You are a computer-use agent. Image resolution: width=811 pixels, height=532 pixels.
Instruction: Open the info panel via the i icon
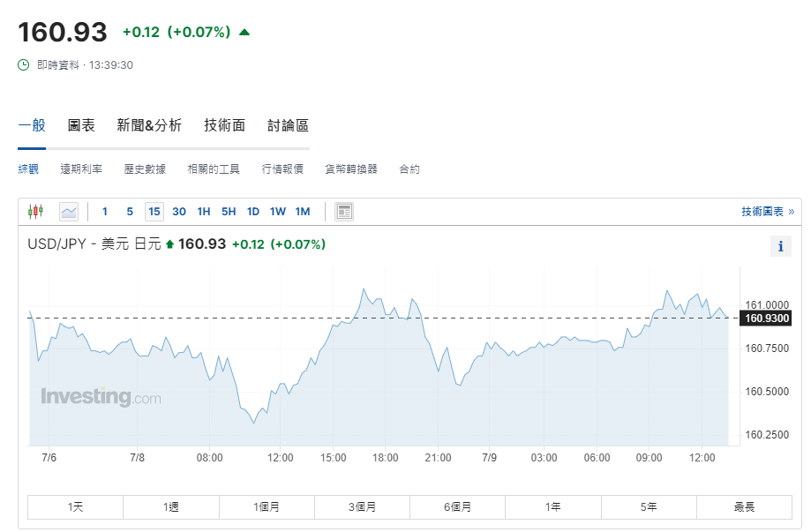pos(780,246)
